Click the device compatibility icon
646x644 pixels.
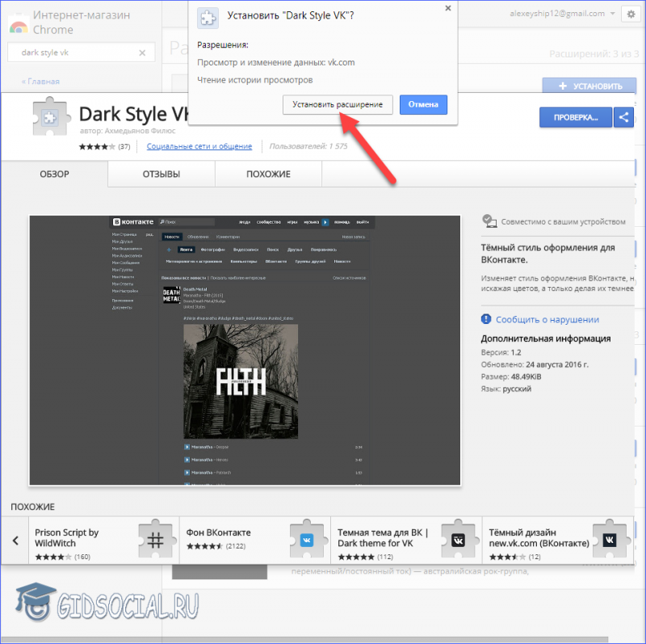(489, 221)
